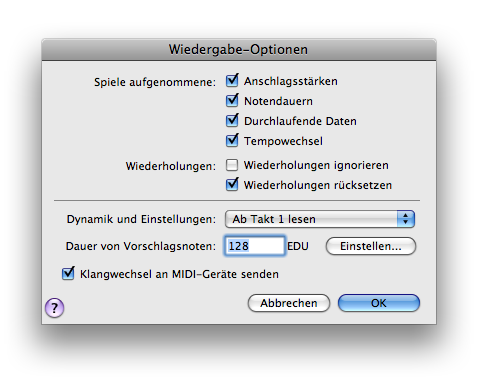Click the Dauer von Vorschlagsnoten label
The width and height of the screenshot is (493, 384).
[x=141, y=246]
